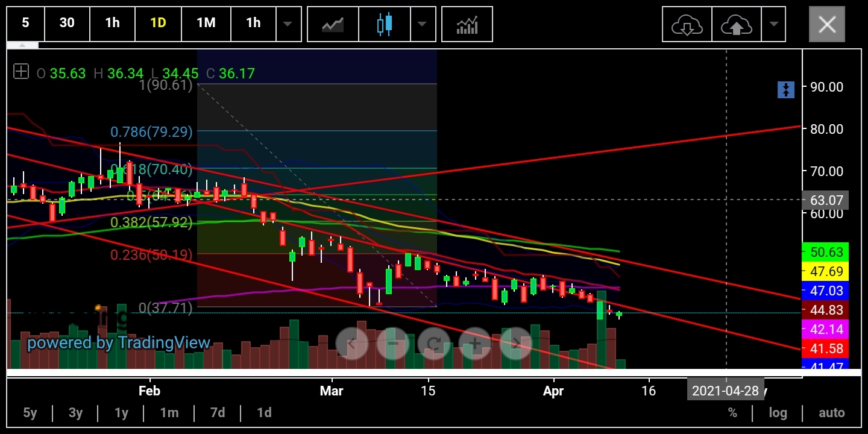Click the 2021-04-28 date label

(726, 391)
